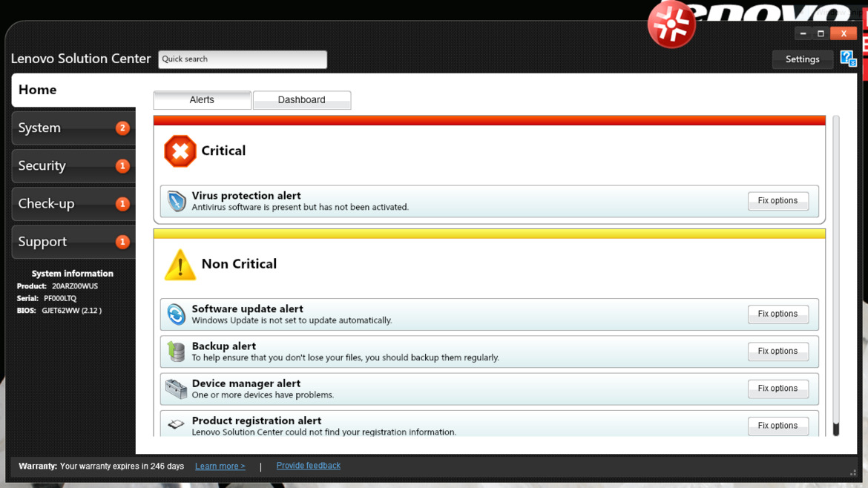
Task: Open Fix options for Device manager alert
Action: pyautogui.click(x=777, y=389)
